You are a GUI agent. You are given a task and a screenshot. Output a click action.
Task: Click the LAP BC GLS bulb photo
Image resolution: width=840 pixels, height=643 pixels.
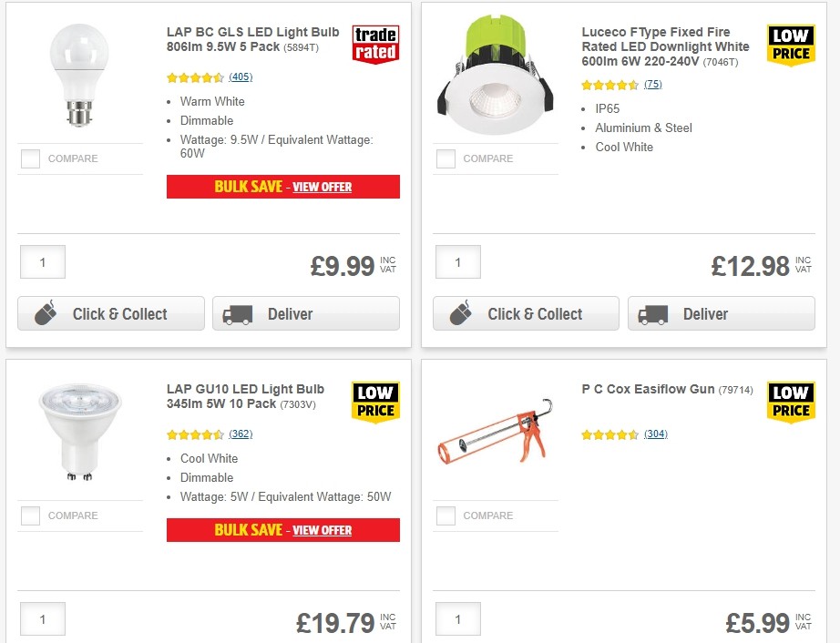tap(79, 73)
